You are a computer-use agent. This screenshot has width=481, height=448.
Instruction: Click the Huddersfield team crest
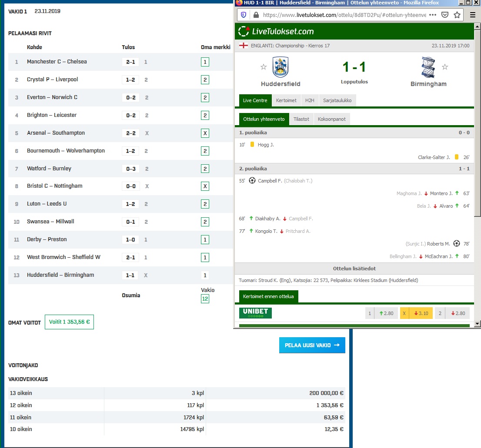(x=281, y=67)
